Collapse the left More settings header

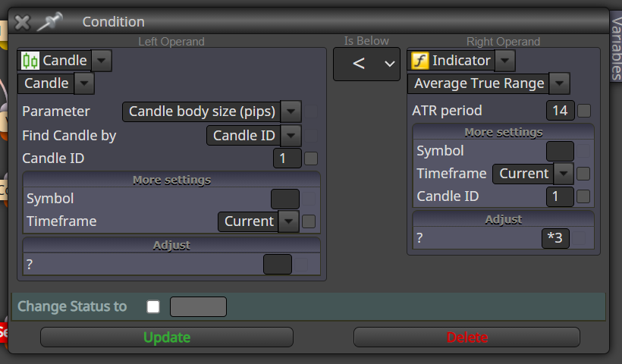[x=171, y=180]
